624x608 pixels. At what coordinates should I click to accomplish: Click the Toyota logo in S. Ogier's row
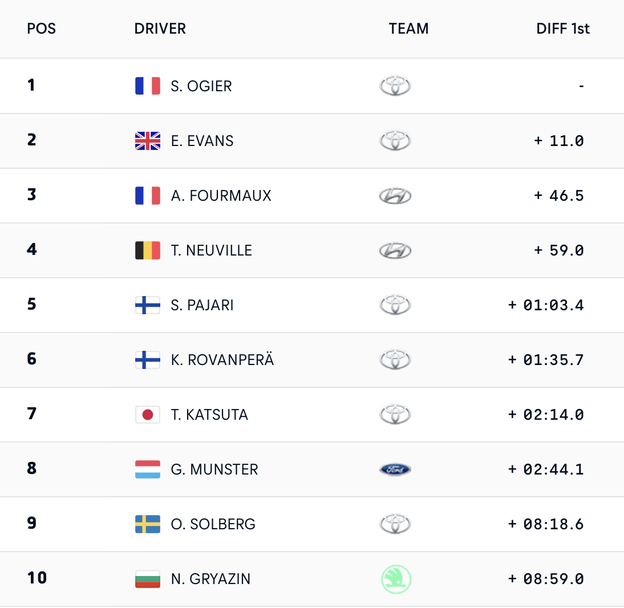click(x=395, y=86)
